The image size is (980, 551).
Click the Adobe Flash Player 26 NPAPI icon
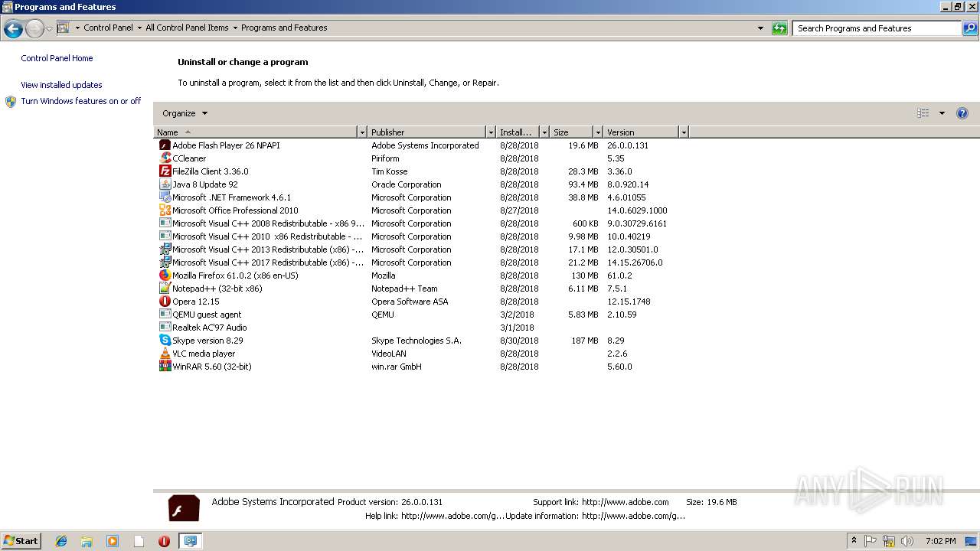[165, 145]
